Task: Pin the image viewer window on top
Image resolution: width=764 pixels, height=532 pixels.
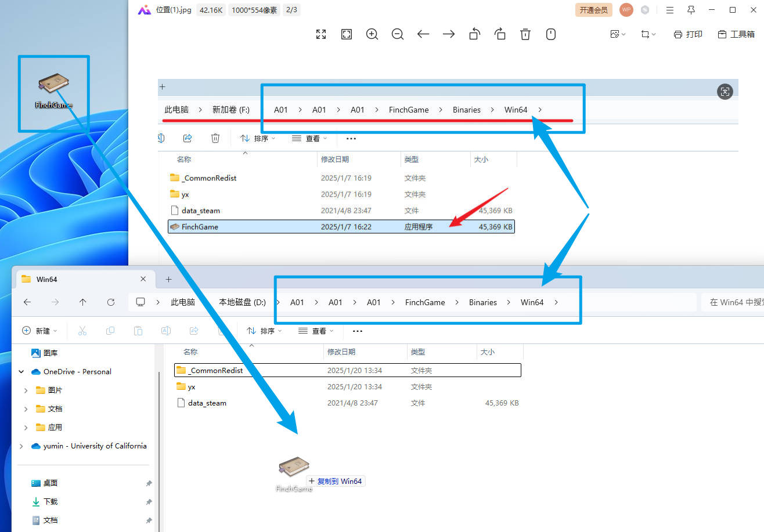Action: tap(691, 10)
